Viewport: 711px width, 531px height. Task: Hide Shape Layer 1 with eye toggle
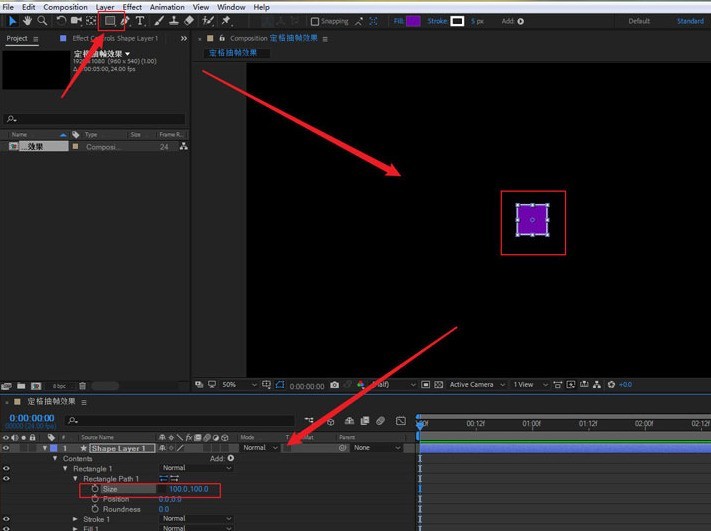[6, 448]
